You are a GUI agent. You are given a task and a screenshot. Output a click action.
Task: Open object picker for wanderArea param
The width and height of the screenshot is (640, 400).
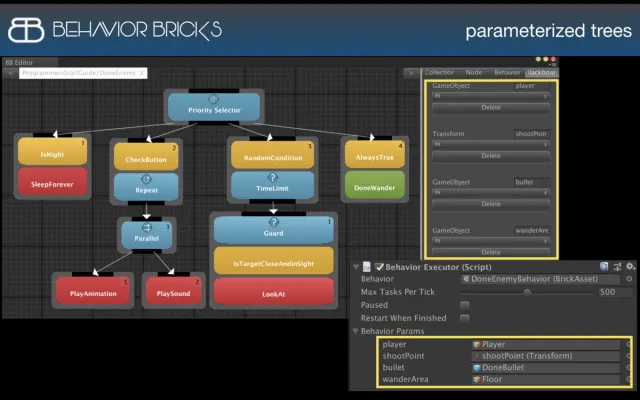629,379
